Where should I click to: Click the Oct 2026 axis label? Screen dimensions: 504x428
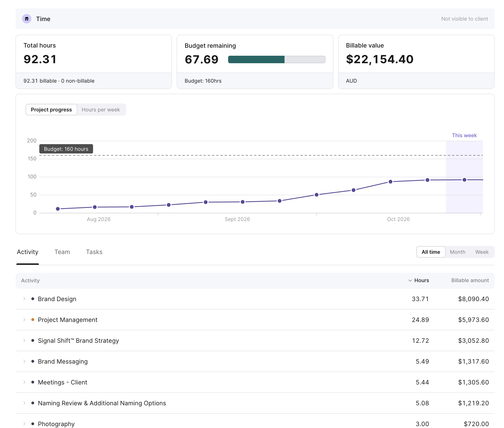click(398, 219)
